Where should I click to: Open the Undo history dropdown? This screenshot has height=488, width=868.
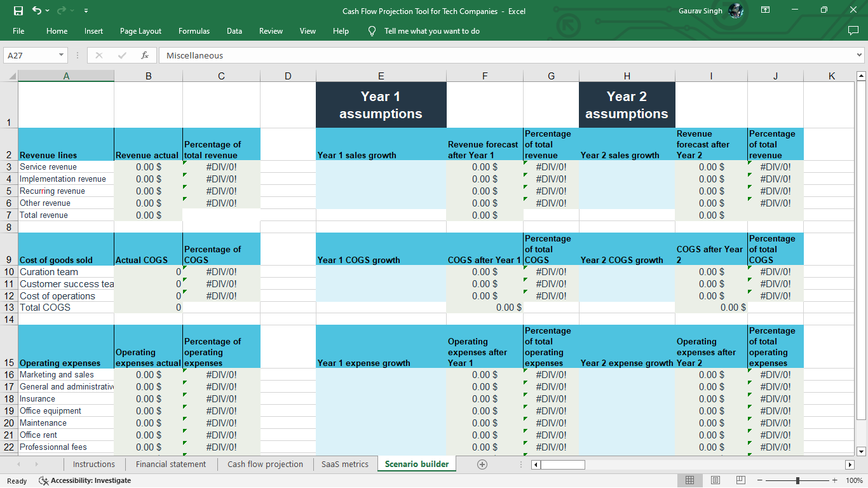tap(48, 11)
